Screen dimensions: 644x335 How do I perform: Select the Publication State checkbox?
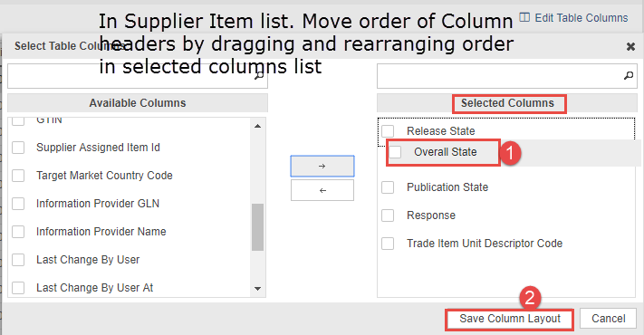388,187
